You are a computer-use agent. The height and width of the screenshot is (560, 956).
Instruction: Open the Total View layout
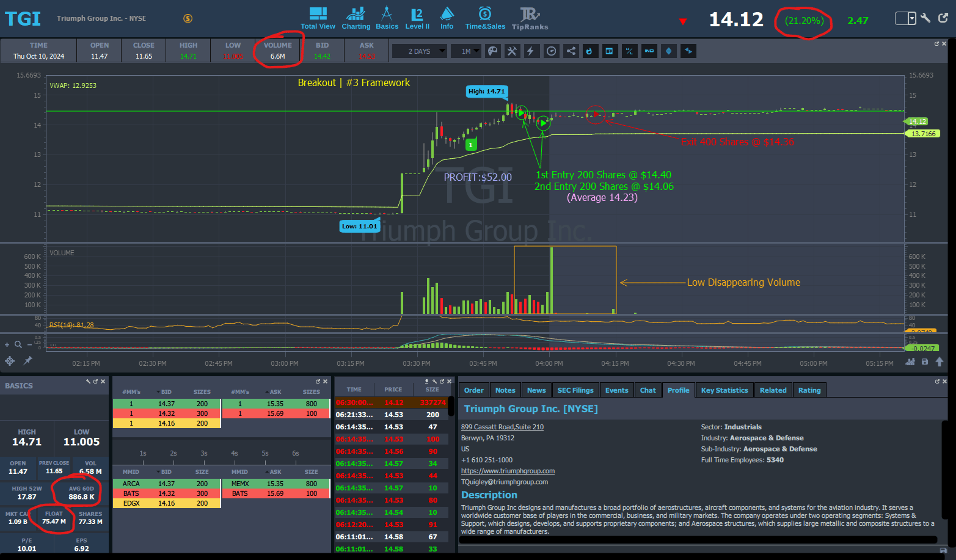tap(318, 18)
